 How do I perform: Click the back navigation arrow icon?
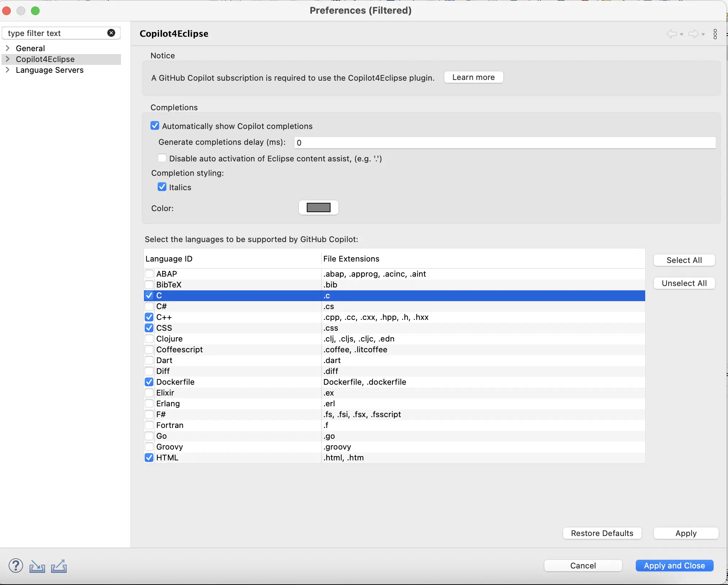click(671, 34)
